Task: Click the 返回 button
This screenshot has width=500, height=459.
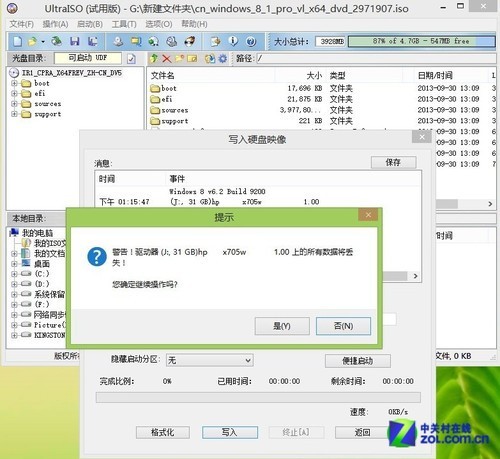Action: click(x=362, y=432)
